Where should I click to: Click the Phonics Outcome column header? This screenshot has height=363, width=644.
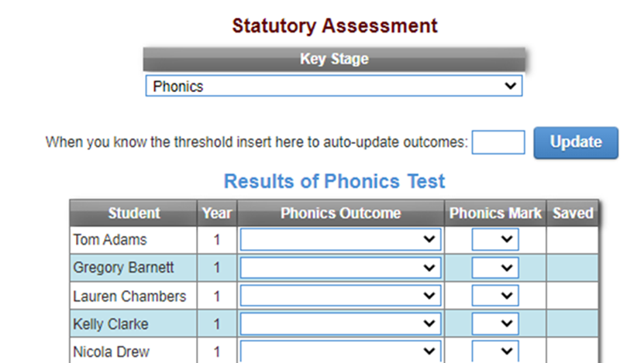click(x=341, y=213)
